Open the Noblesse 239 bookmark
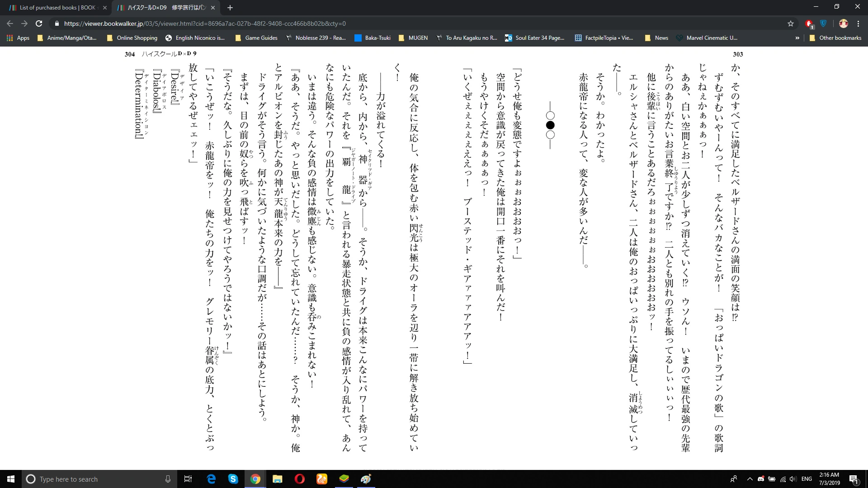The width and height of the screenshot is (868, 488). click(x=316, y=38)
